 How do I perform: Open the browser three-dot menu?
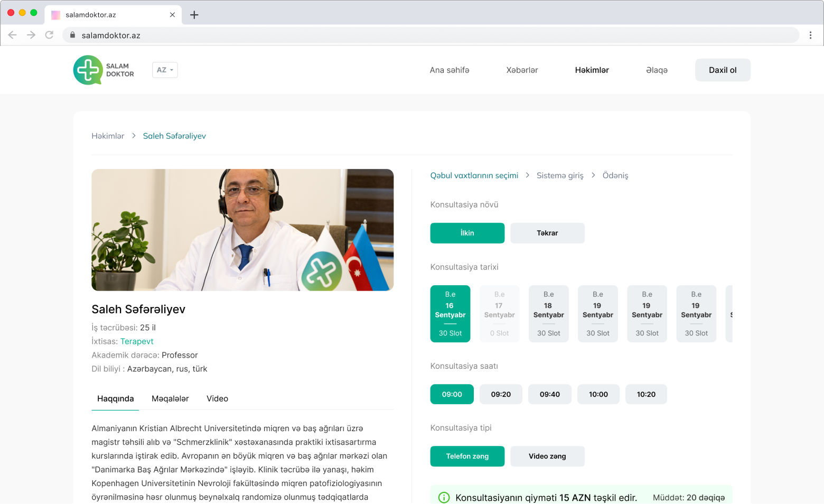point(810,35)
